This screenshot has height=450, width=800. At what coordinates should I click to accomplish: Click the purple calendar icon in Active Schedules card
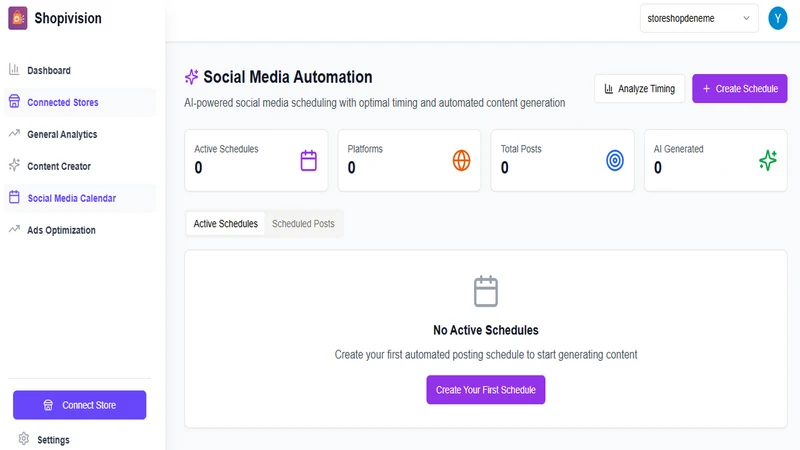[309, 161]
